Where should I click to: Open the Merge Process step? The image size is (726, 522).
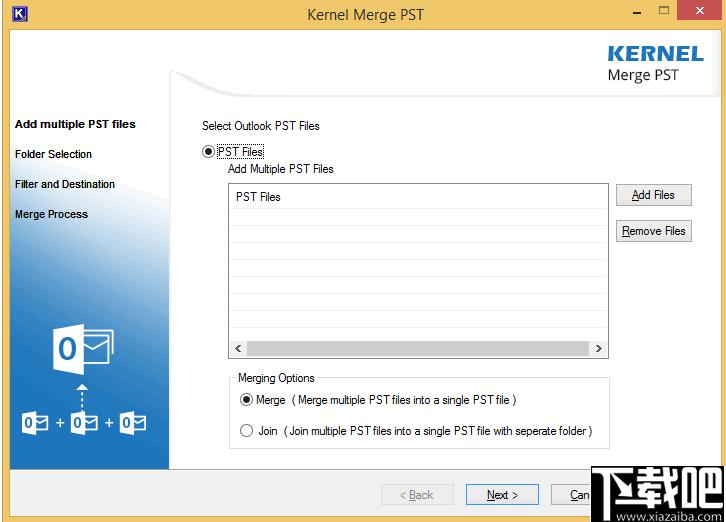click(51, 214)
